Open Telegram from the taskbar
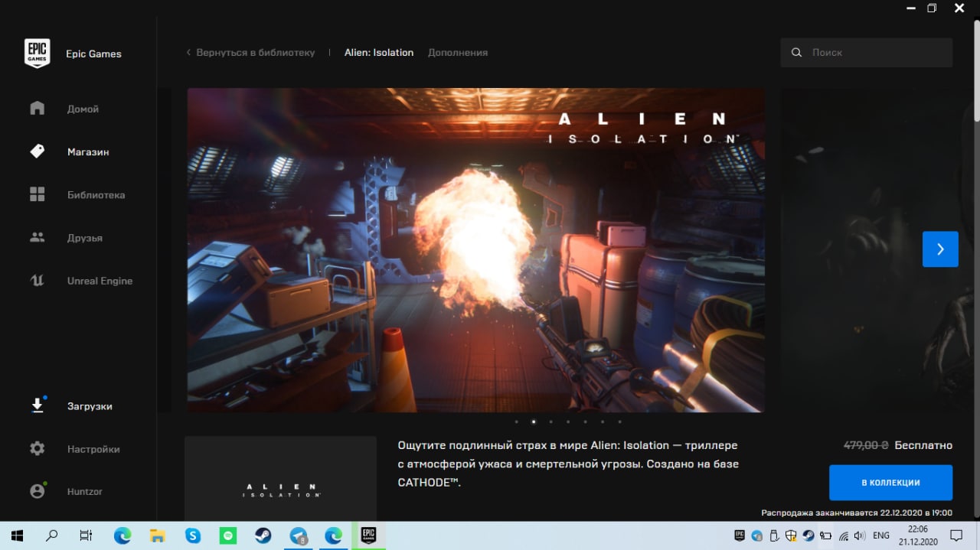 point(299,535)
